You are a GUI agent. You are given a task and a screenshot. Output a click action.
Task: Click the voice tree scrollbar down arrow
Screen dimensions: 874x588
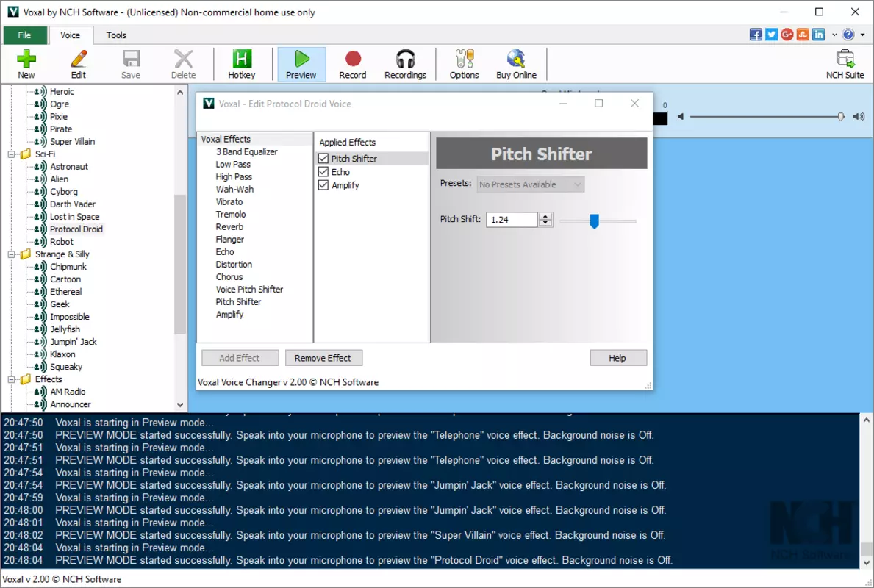(x=179, y=405)
